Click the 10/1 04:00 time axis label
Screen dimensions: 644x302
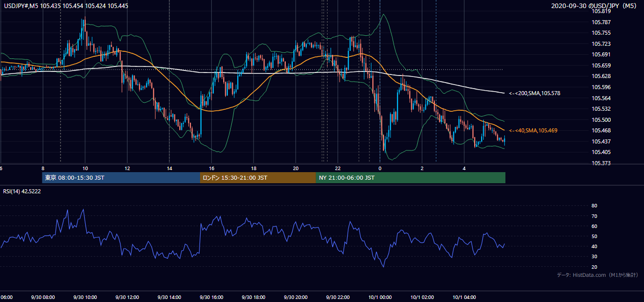tap(464, 297)
